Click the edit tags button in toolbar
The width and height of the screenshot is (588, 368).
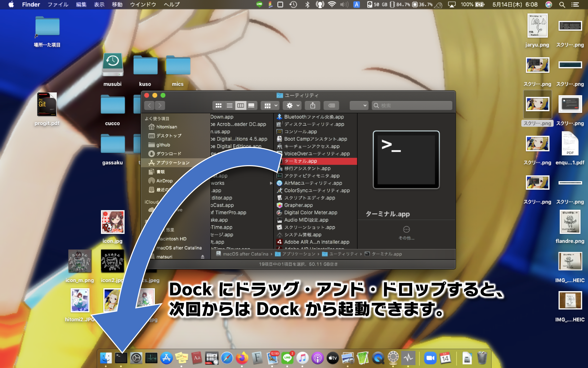click(331, 105)
